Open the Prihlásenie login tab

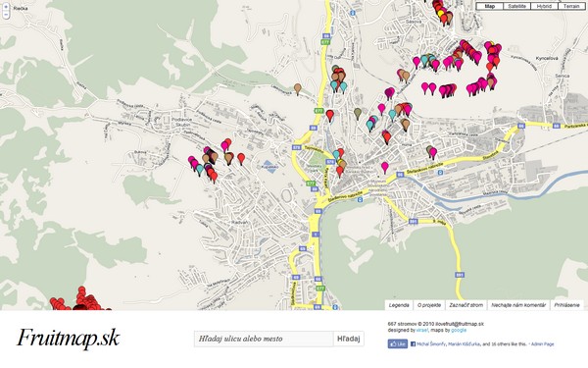pos(566,305)
